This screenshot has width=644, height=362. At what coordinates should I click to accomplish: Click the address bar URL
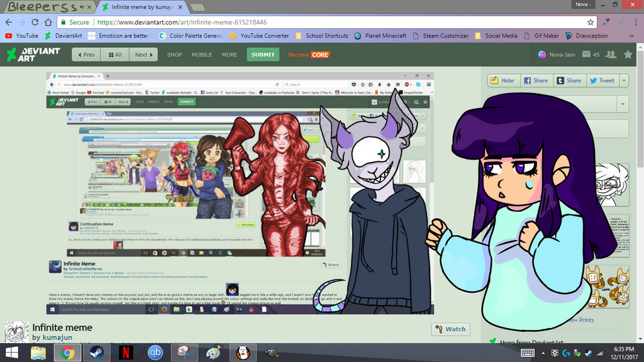pyautogui.click(x=182, y=22)
